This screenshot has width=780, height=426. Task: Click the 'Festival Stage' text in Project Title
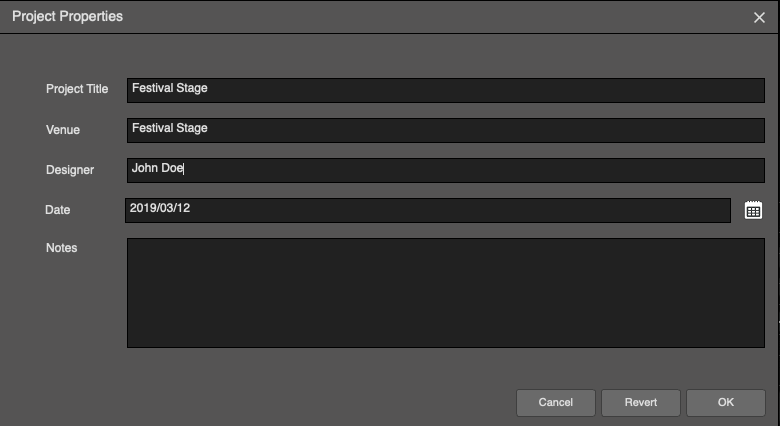pos(170,88)
